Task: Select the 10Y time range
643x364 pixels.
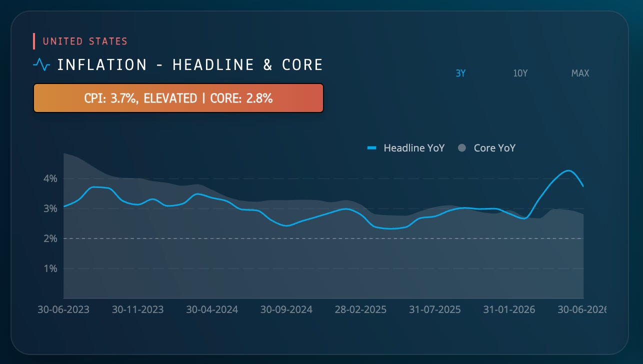Action: tap(520, 73)
